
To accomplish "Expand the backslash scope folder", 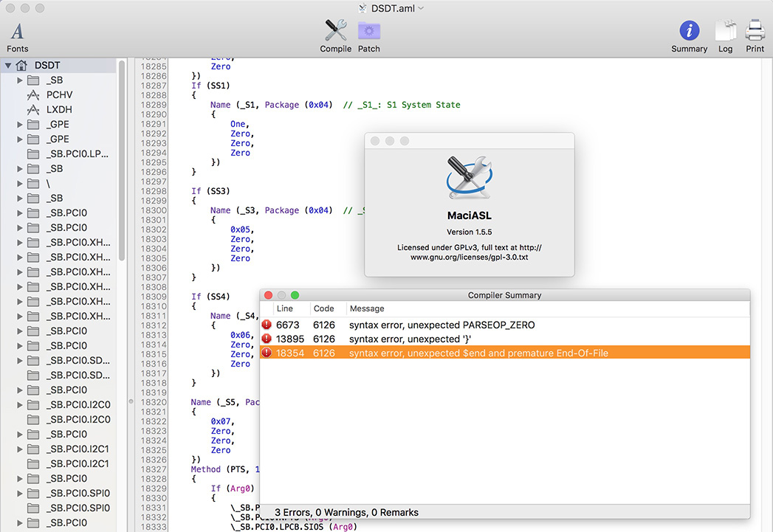I will pyautogui.click(x=20, y=183).
